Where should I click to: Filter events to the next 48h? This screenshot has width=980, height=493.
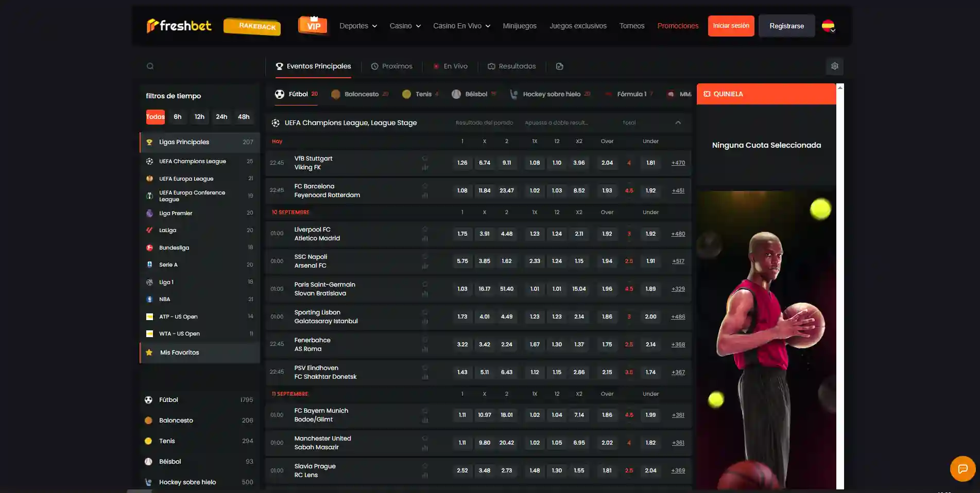(244, 117)
